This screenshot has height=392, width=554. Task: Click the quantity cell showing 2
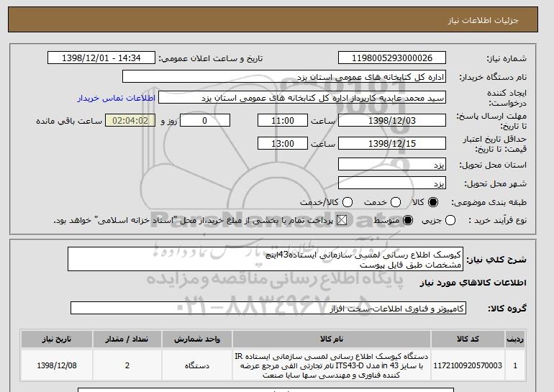coord(127,365)
